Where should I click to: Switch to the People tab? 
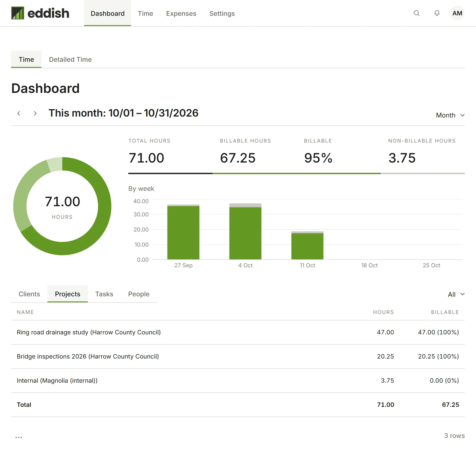(x=139, y=294)
